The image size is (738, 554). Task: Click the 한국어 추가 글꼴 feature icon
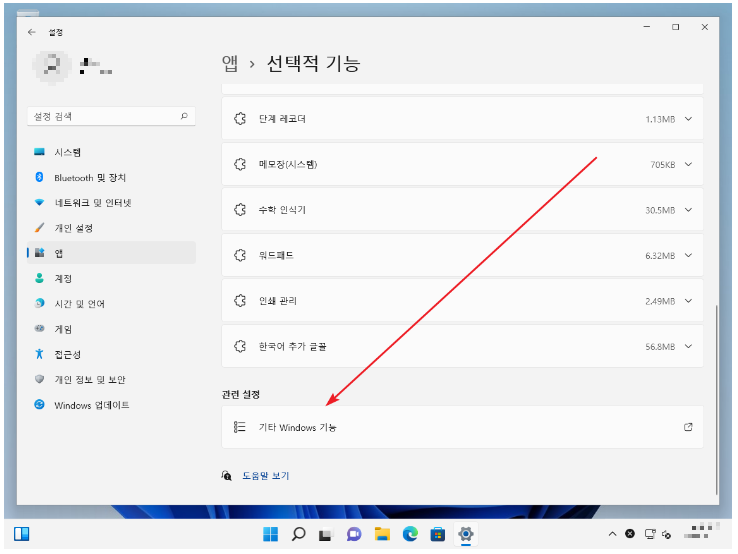[240, 346]
